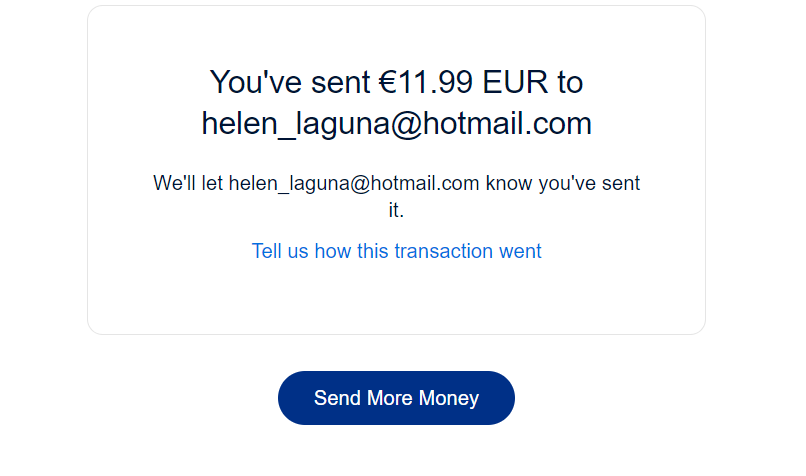
Task: Open 'Tell us how this transaction went' link
Action: coord(396,251)
